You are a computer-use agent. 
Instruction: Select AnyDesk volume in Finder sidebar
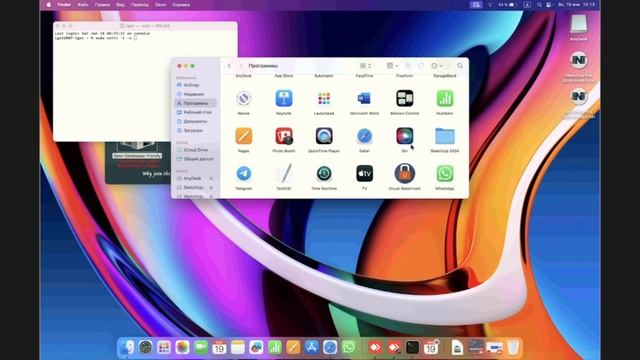click(192, 178)
